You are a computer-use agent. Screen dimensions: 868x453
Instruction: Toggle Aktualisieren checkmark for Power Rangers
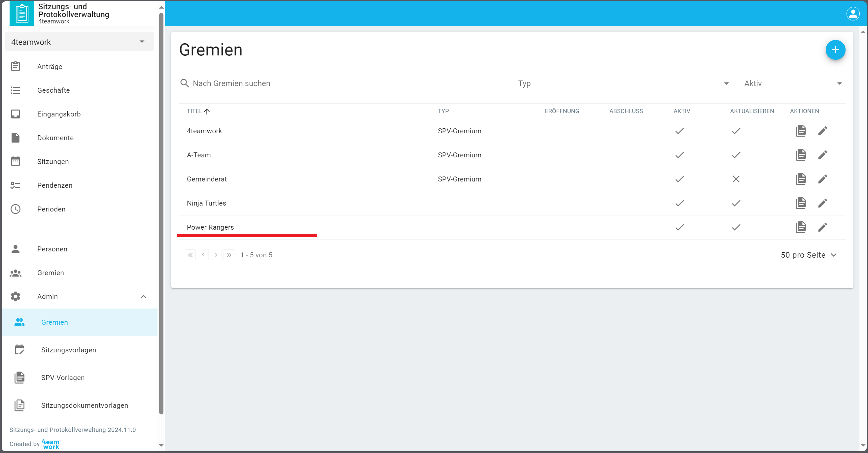click(x=736, y=227)
